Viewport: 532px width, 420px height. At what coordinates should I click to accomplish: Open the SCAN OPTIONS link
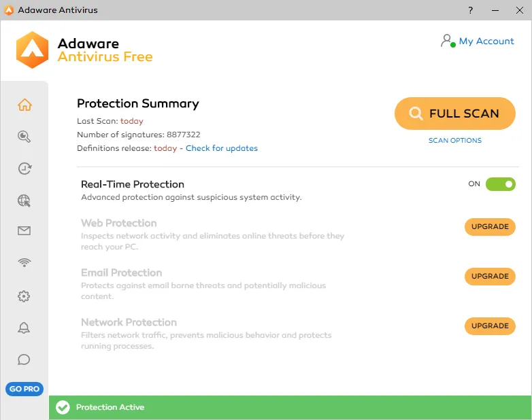click(454, 141)
